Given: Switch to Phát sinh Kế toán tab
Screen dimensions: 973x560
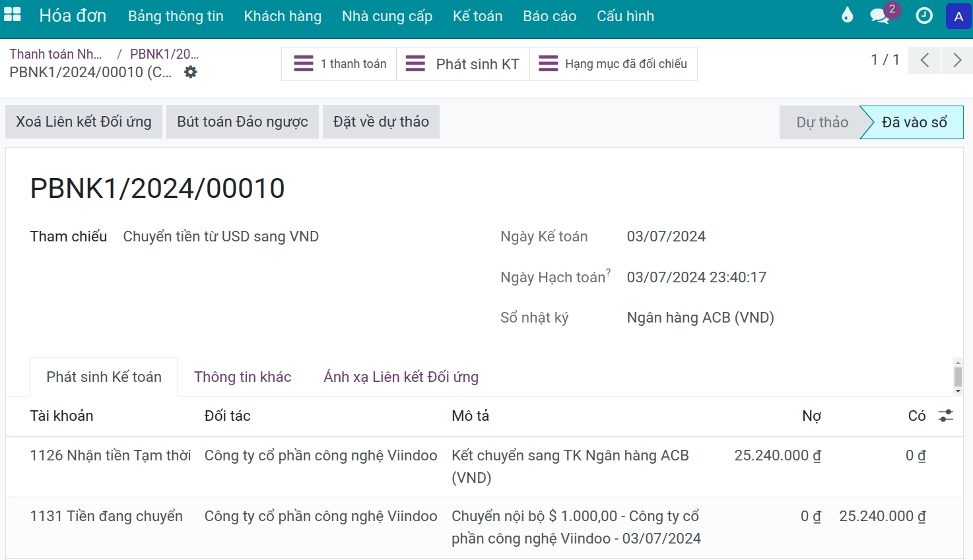Looking at the screenshot, I should coord(104,377).
